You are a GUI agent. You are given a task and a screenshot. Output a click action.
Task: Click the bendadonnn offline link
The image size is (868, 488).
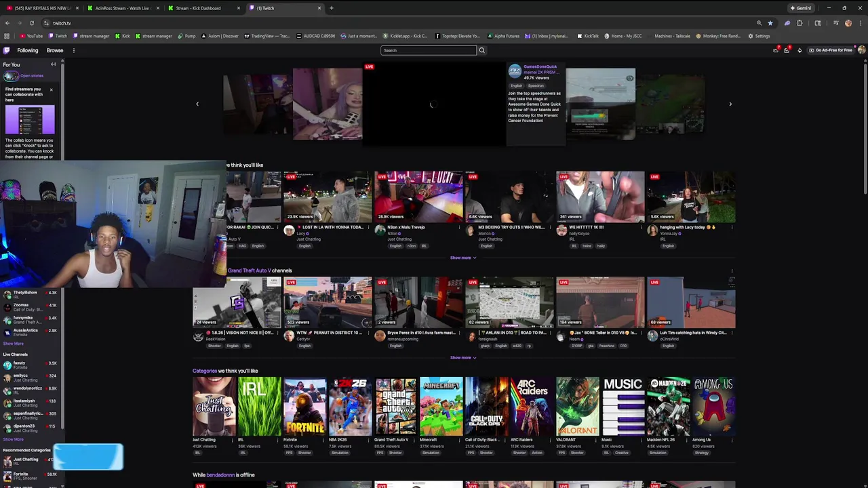[220, 475]
